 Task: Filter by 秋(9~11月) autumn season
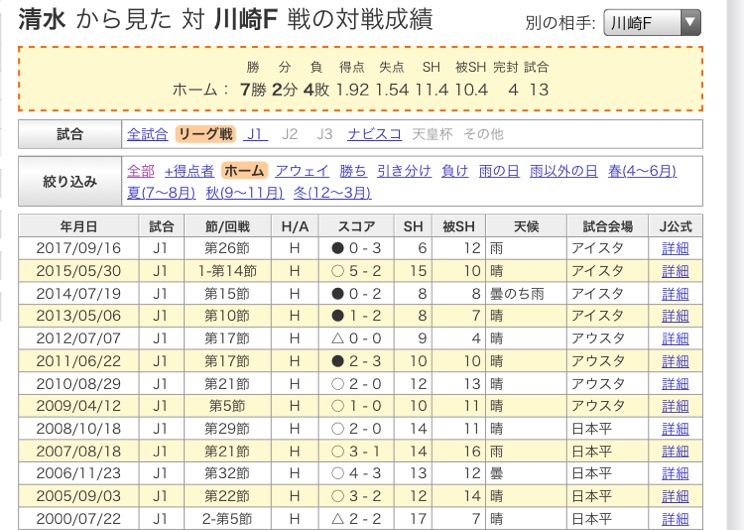[x=246, y=191]
